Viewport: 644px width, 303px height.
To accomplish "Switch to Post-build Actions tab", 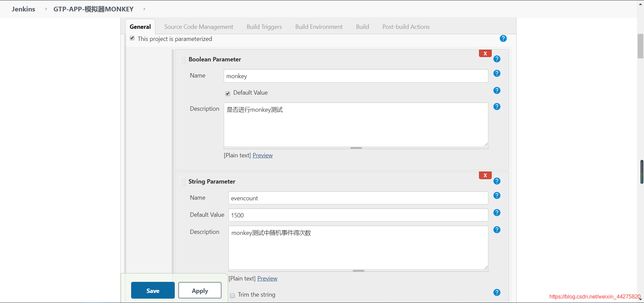I will 406,27.
